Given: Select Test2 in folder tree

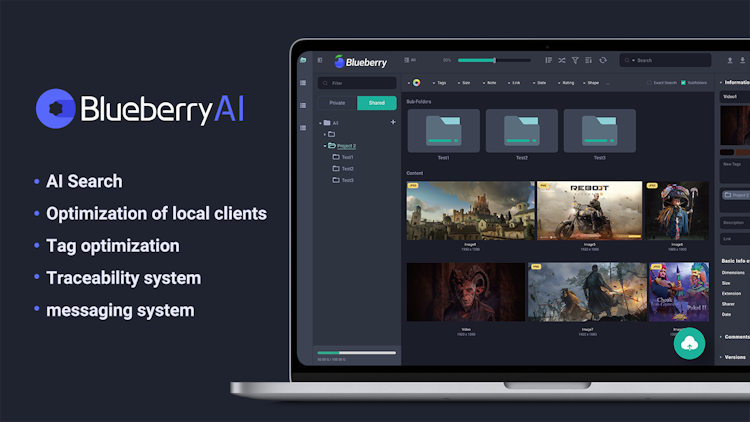Looking at the screenshot, I should point(343,168).
